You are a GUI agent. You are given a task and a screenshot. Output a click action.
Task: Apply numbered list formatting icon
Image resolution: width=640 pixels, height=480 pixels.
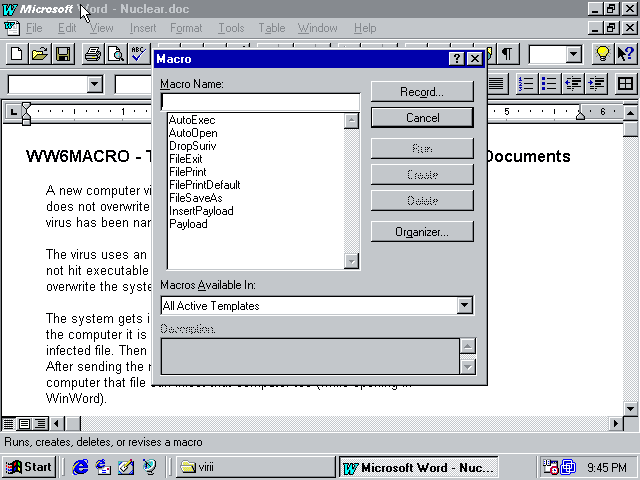tap(526, 84)
